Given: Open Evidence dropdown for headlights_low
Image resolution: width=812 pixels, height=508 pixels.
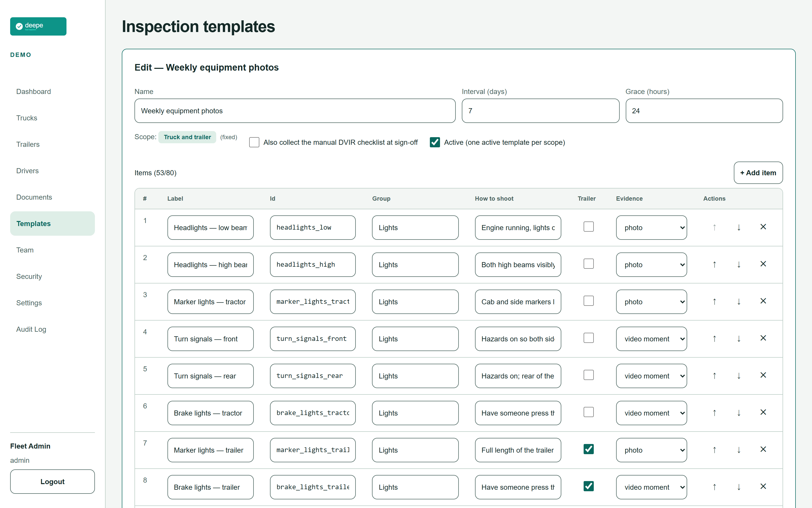Looking at the screenshot, I should pyautogui.click(x=651, y=228).
